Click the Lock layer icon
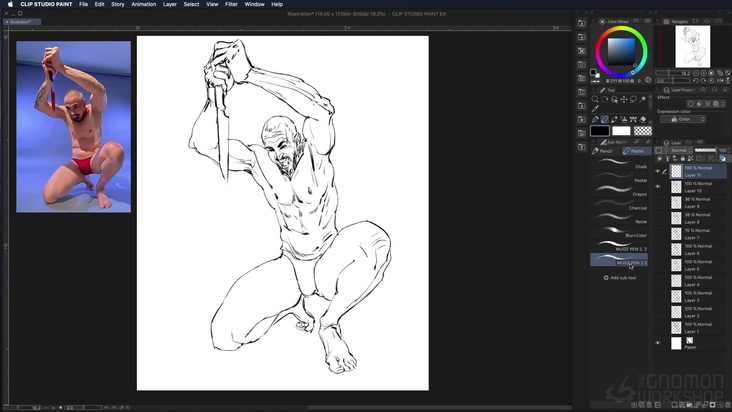 [x=683, y=159]
